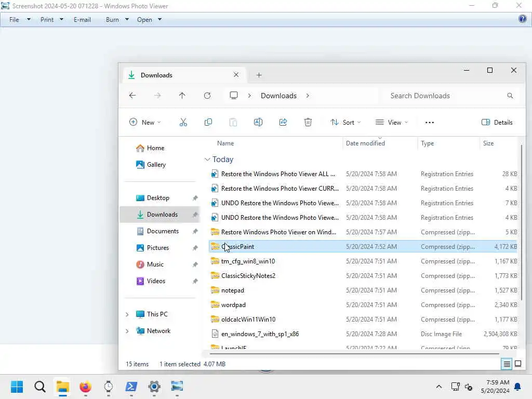Show hidden tray icons chevron

438,387
